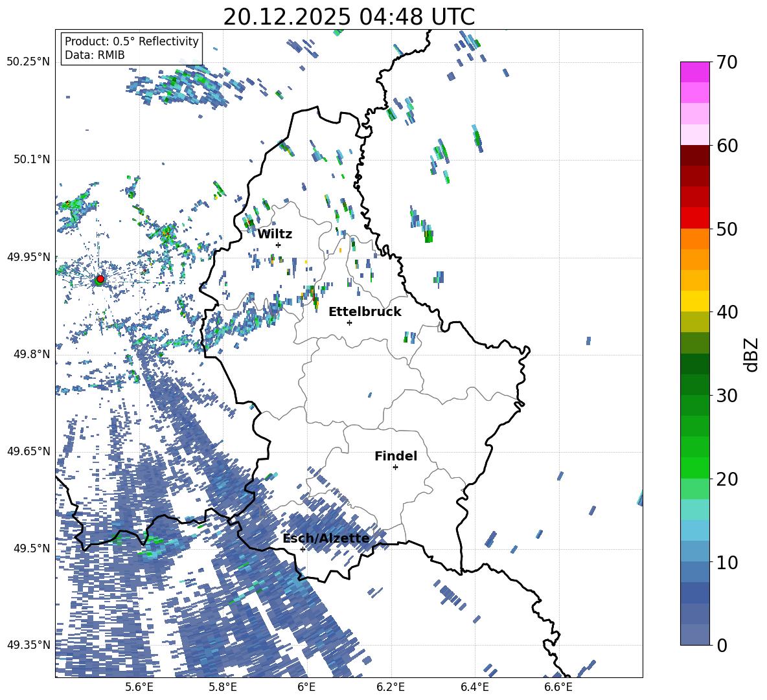Click the 50.25°N latitude tick label
The image size is (767, 700).
point(29,62)
